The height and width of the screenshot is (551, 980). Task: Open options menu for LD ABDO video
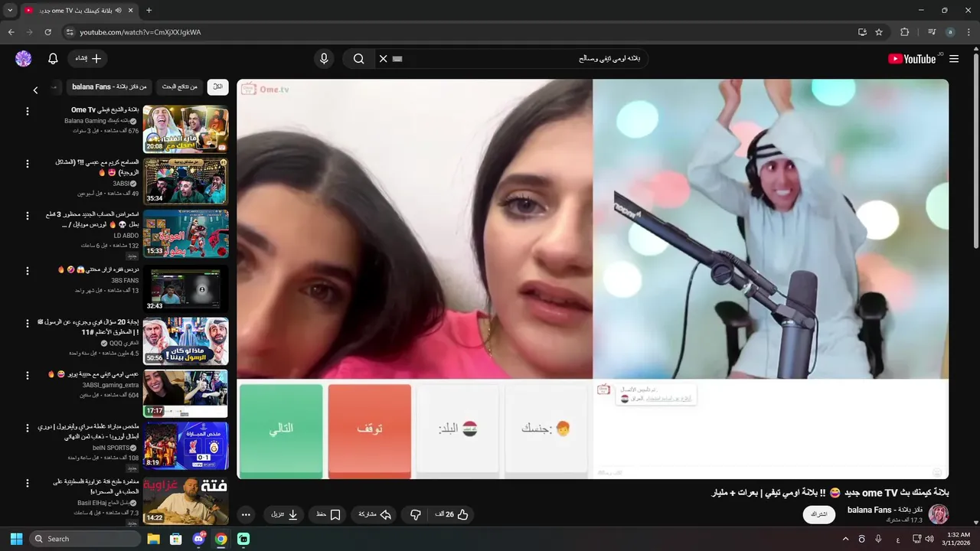28,217
